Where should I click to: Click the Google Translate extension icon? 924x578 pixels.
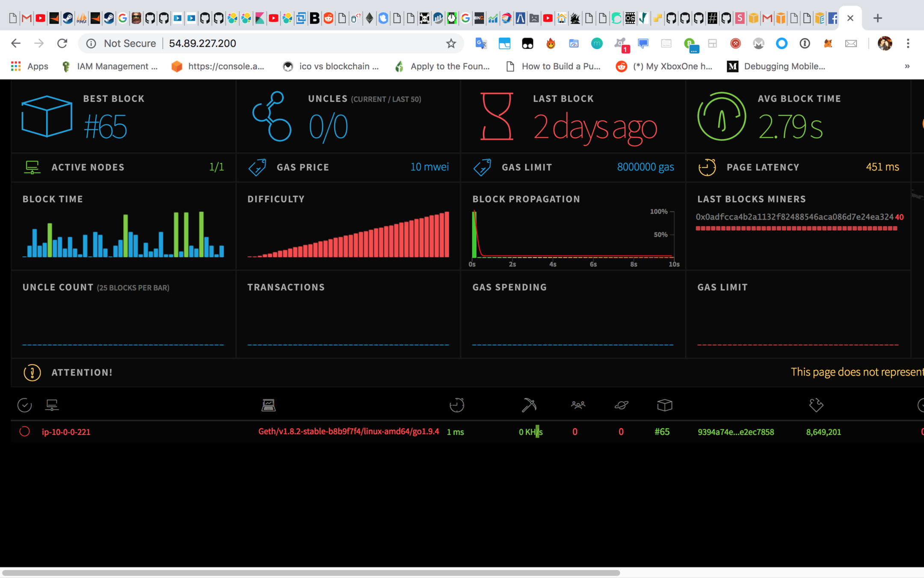click(481, 43)
